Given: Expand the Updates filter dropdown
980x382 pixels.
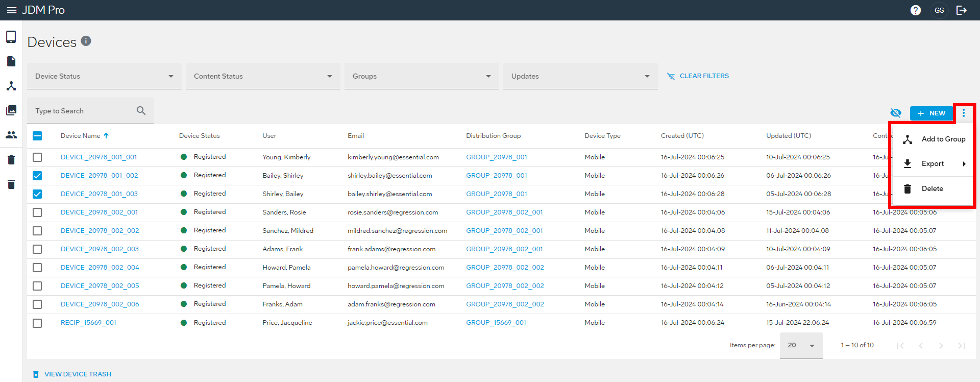Looking at the screenshot, I should pyautogui.click(x=580, y=76).
